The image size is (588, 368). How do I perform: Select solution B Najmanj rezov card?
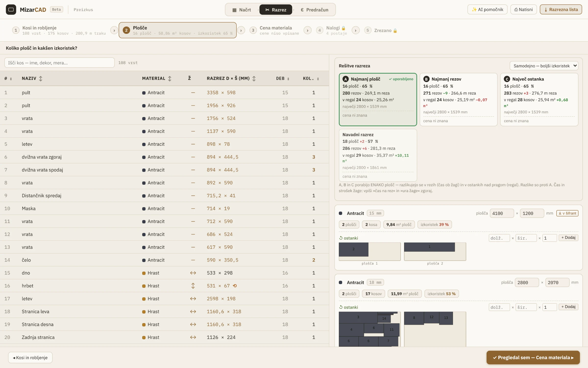(458, 99)
